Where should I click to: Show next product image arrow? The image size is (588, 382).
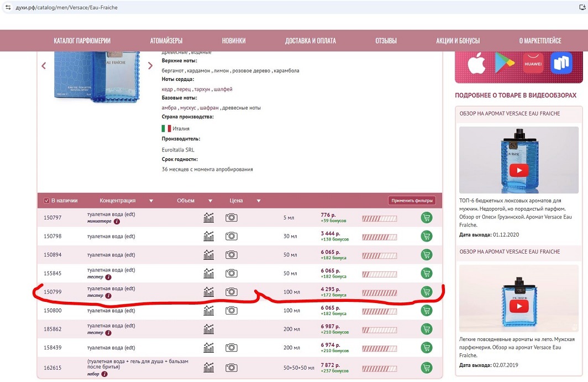point(150,66)
